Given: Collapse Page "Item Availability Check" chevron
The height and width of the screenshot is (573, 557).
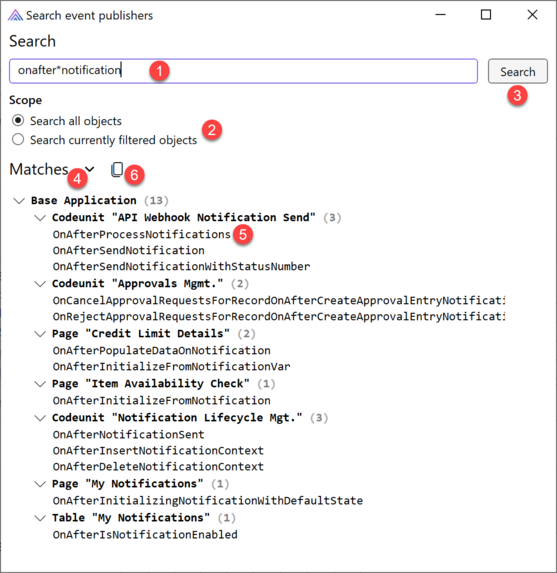Looking at the screenshot, I should 40,384.
